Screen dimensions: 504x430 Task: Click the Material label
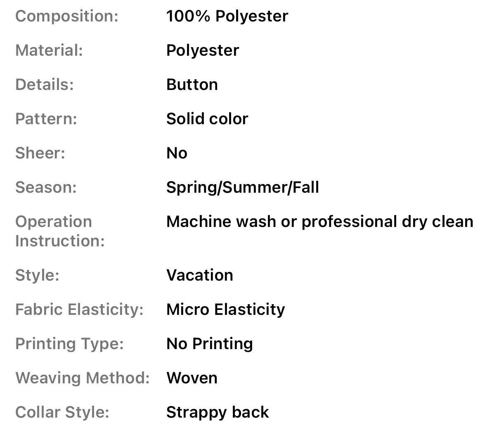pos(49,50)
